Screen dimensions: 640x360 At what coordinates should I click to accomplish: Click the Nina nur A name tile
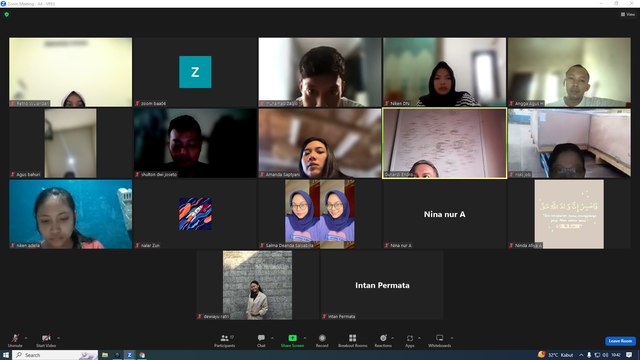pos(444,214)
